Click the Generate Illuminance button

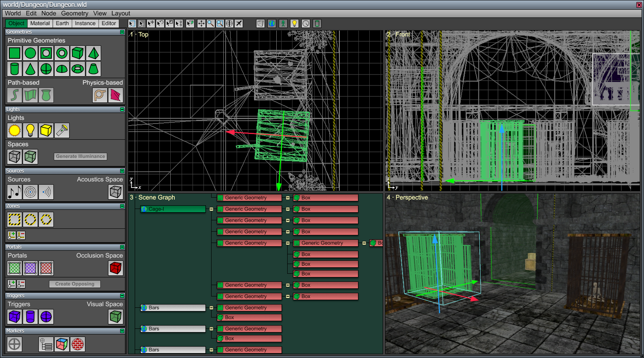[80, 156]
